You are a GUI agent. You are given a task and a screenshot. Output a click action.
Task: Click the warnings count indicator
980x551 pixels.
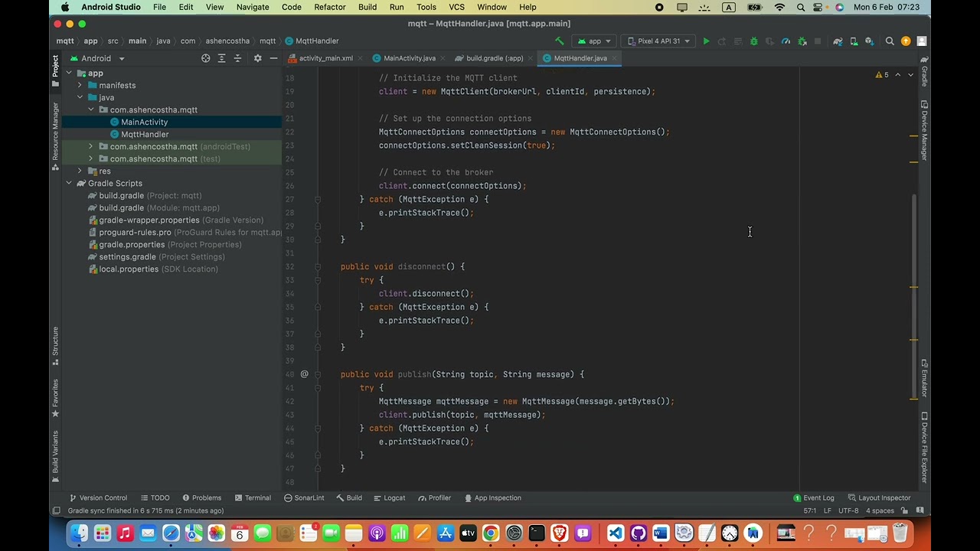(882, 75)
